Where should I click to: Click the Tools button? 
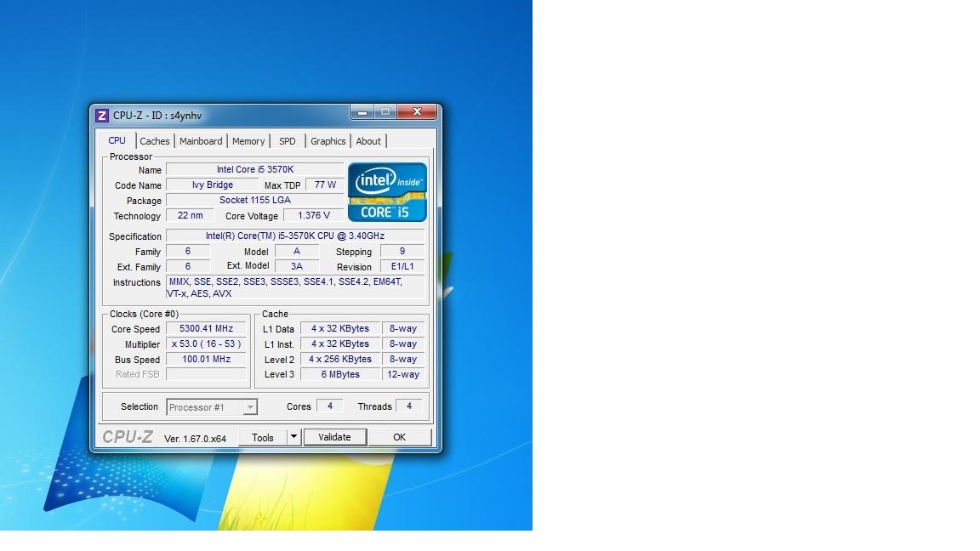click(x=263, y=437)
